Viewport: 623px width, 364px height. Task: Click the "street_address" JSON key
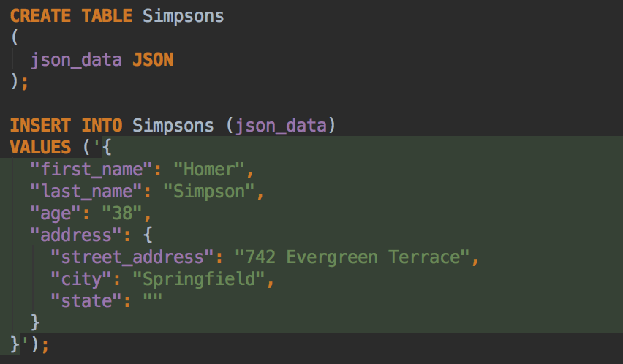pos(127,257)
